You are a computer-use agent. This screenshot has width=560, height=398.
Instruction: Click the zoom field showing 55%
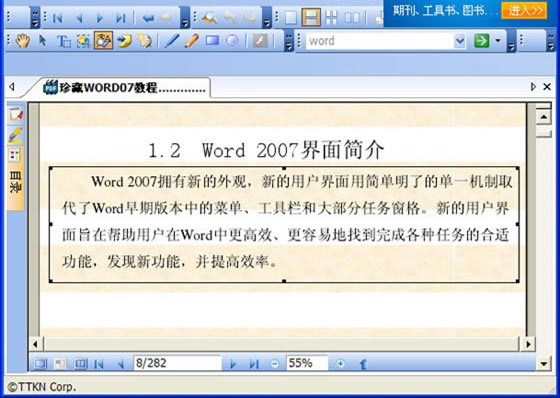pos(307,363)
